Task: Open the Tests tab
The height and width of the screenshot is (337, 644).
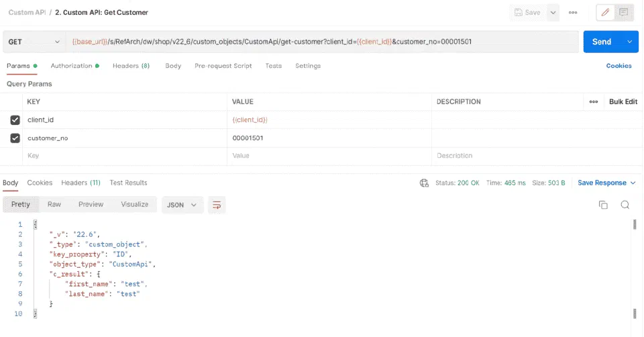Action: [273, 66]
